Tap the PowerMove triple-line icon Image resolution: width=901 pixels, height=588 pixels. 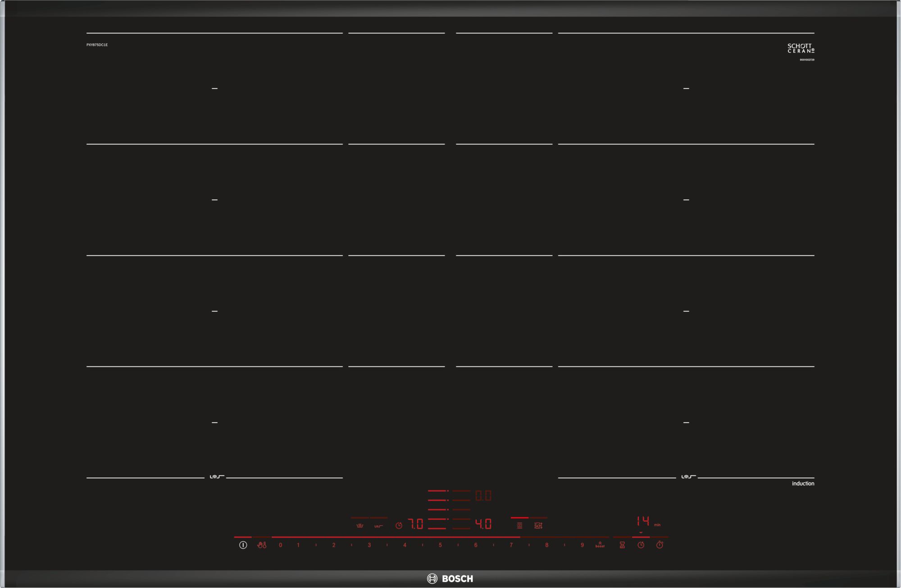[519, 525]
